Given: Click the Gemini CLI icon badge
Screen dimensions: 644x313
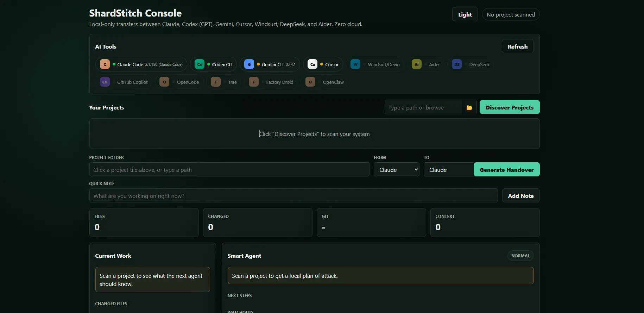Looking at the screenshot, I should [249, 64].
